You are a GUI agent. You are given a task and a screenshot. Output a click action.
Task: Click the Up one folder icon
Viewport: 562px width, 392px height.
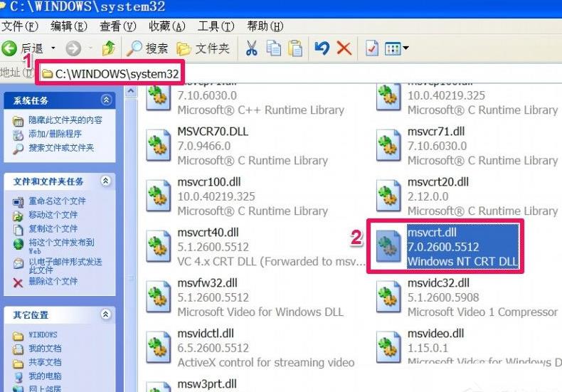[108, 48]
